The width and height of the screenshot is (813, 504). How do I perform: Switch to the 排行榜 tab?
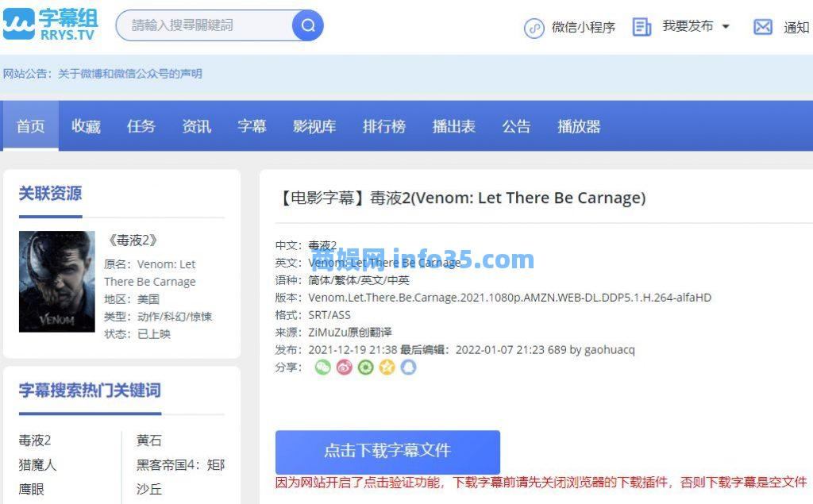tap(384, 125)
